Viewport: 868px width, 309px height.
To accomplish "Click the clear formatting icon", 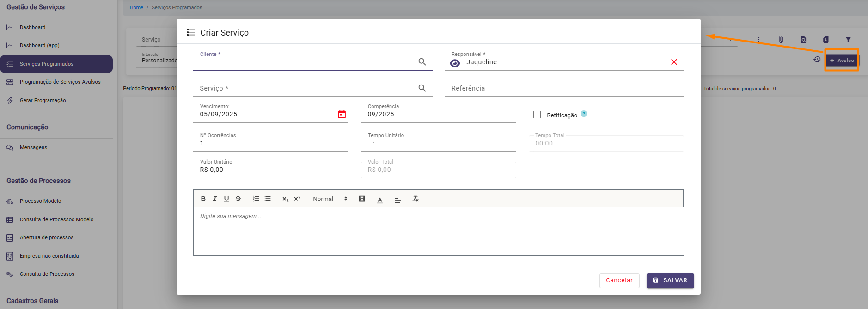I will pyautogui.click(x=416, y=199).
